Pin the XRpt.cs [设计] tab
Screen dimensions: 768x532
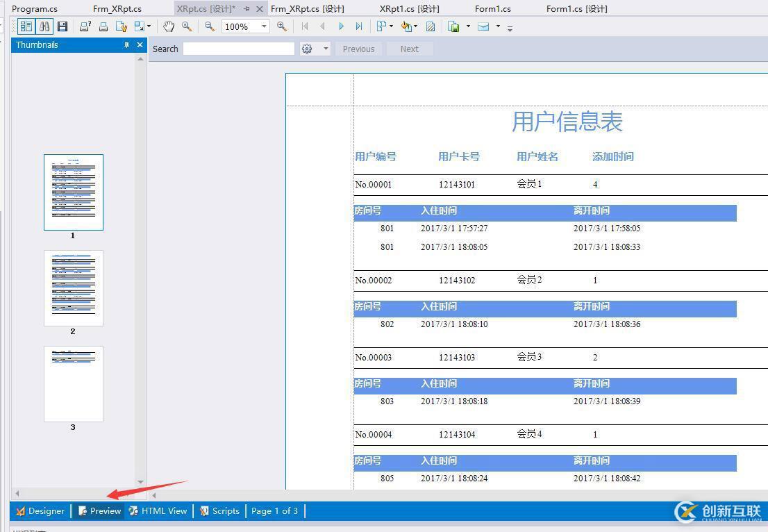pos(247,9)
